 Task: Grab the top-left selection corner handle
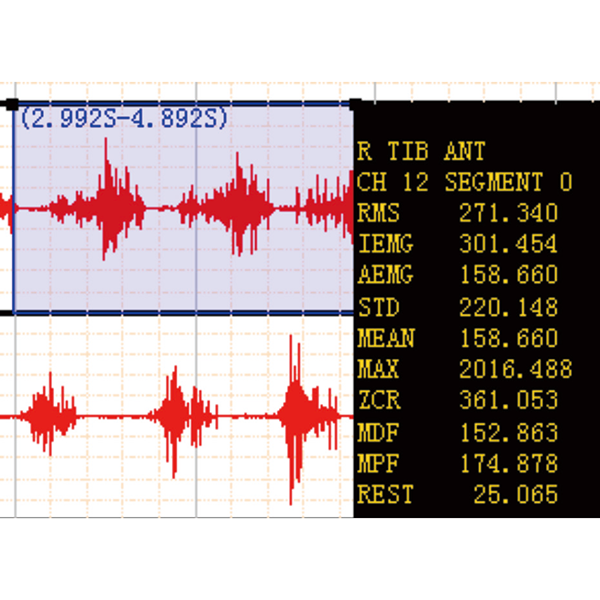point(12,104)
